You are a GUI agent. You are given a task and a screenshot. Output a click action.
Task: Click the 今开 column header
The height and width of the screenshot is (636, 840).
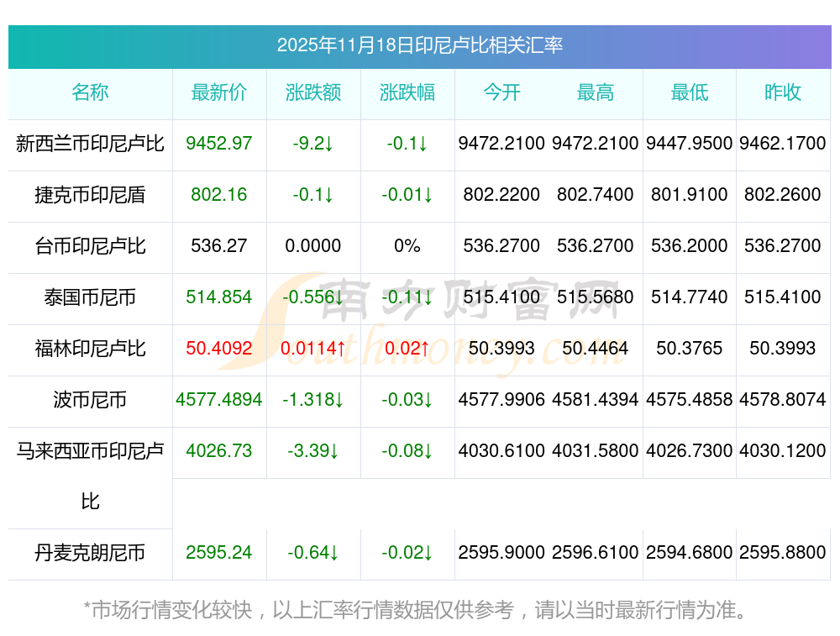(x=501, y=92)
